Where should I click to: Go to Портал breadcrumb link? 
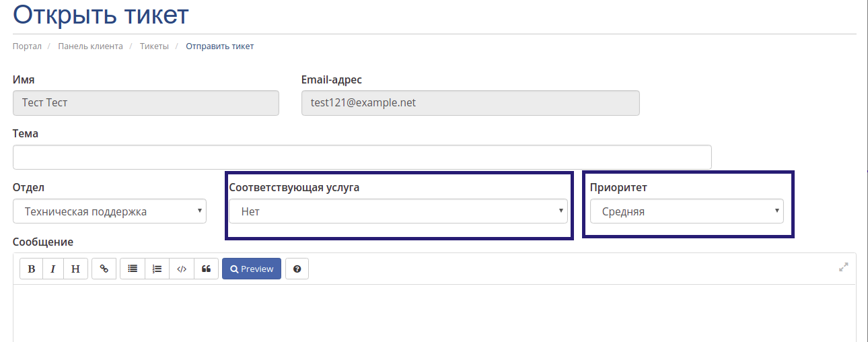tap(27, 46)
